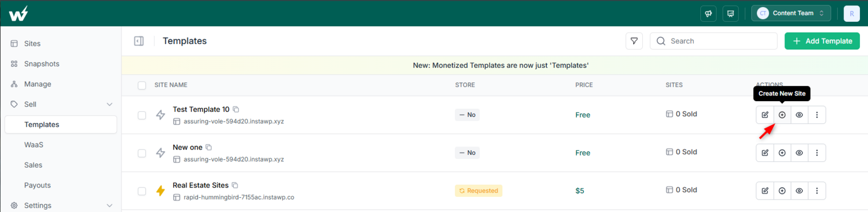Preview Real Estate Sites with eye icon
868x212 pixels.
point(800,191)
